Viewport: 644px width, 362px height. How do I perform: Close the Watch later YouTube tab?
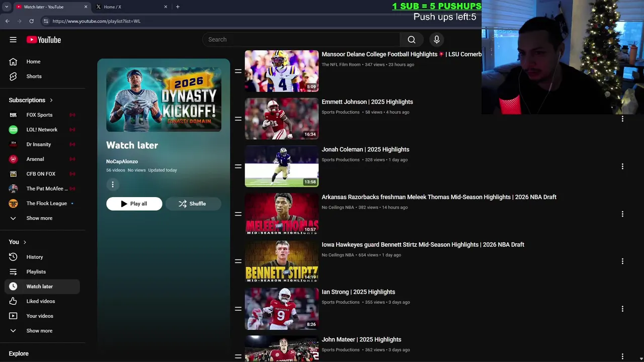point(86,7)
